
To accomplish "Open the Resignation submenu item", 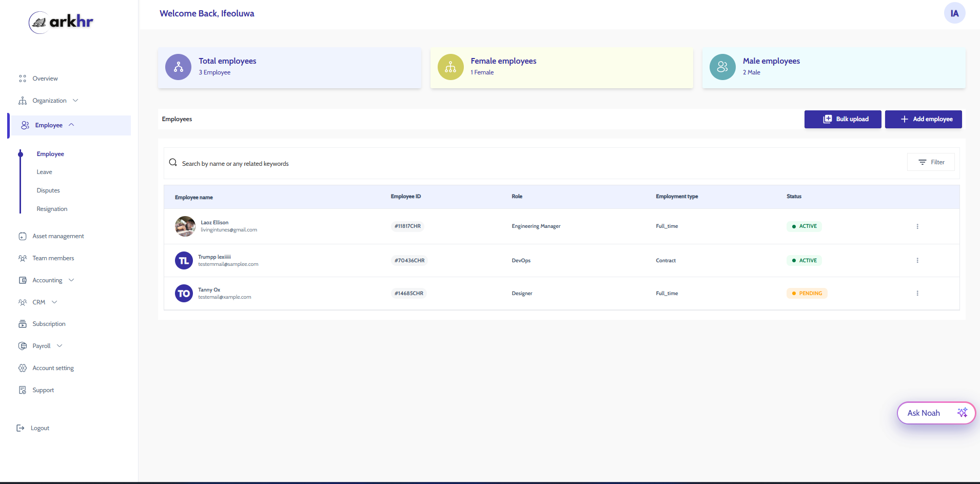I will point(52,209).
